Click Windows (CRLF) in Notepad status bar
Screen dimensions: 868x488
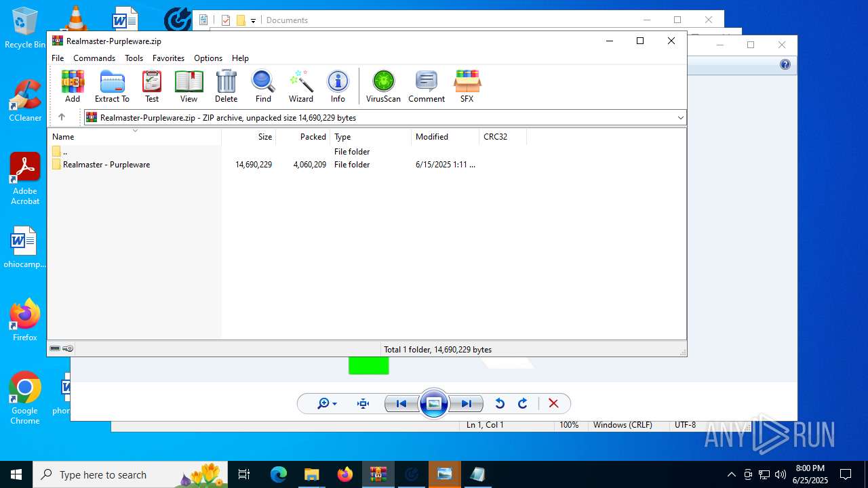623,425
